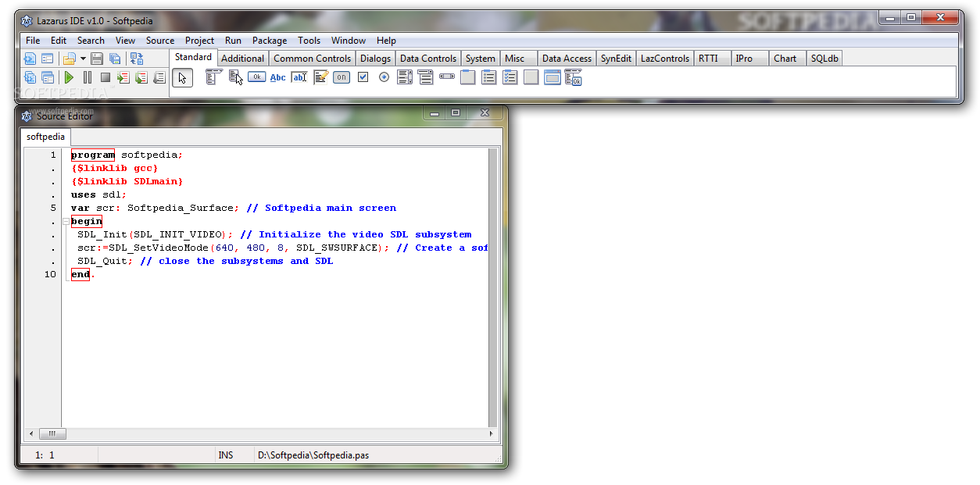This screenshot has height=485, width=980.
Task: Expand the Open recent files dropdown arrow
Action: point(83,59)
